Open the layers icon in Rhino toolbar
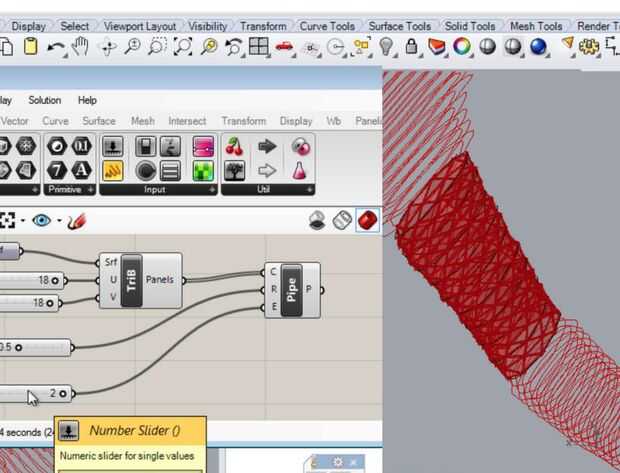 (437, 47)
